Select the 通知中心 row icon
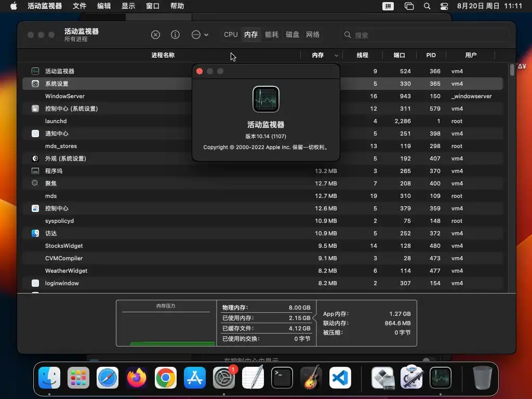The width and height of the screenshot is (532, 399). pos(35,134)
